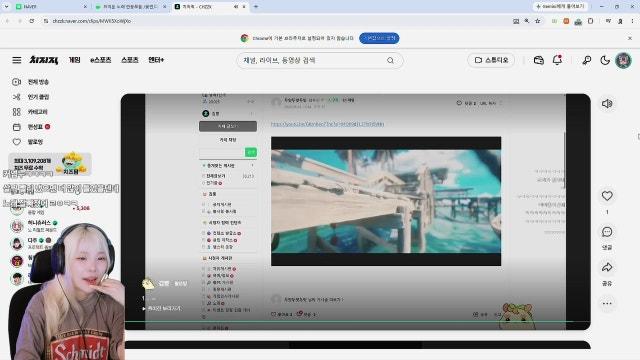
Task: Click the blue set-as-default Chrome button
Action: point(379,38)
